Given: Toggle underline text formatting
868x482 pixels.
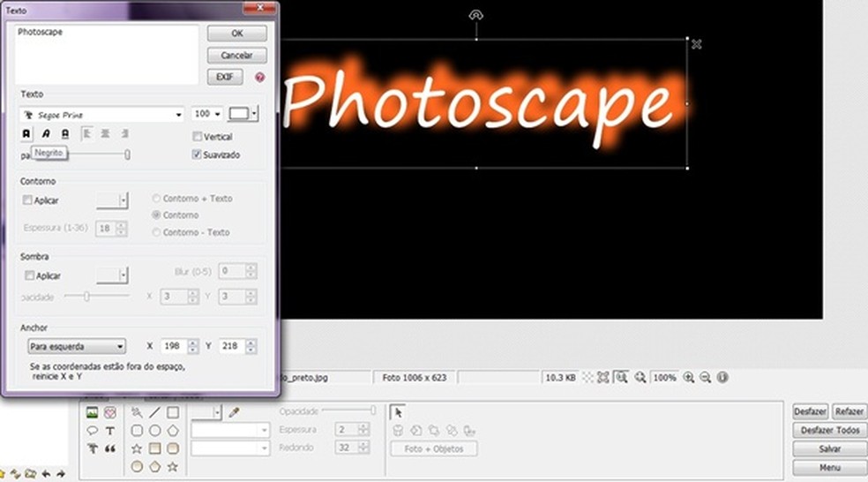Looking at the screenshot, I should pos(65,133).
